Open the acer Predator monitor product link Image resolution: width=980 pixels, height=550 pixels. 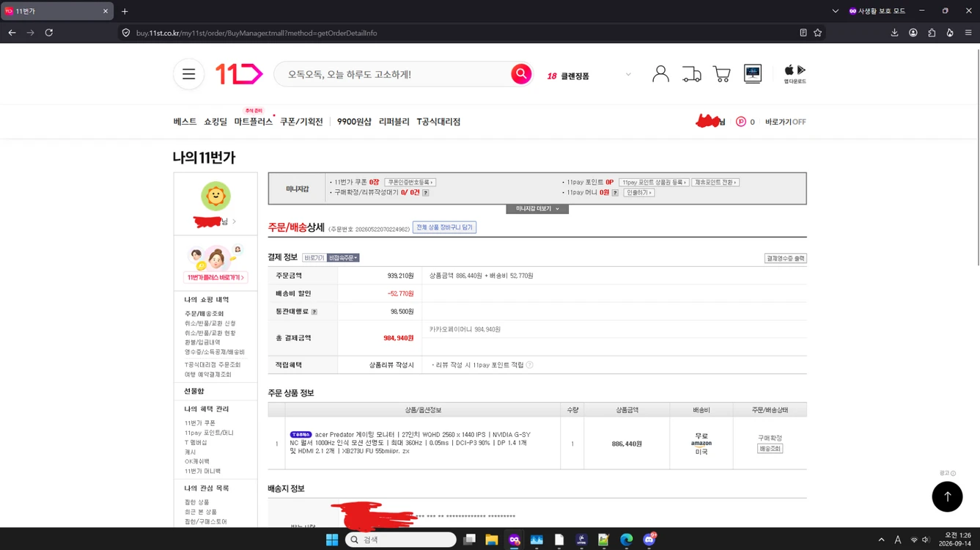tap(410, 443)
